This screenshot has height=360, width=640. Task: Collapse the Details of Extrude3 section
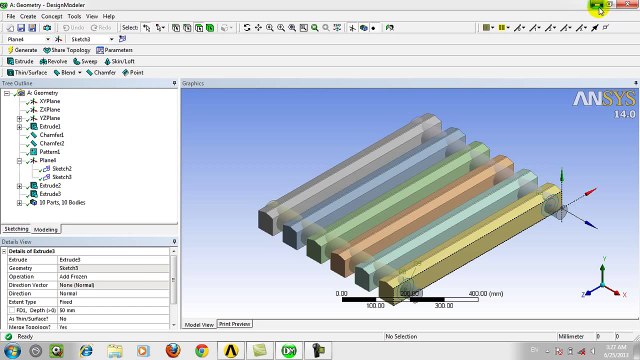click(x=4, y=251)
